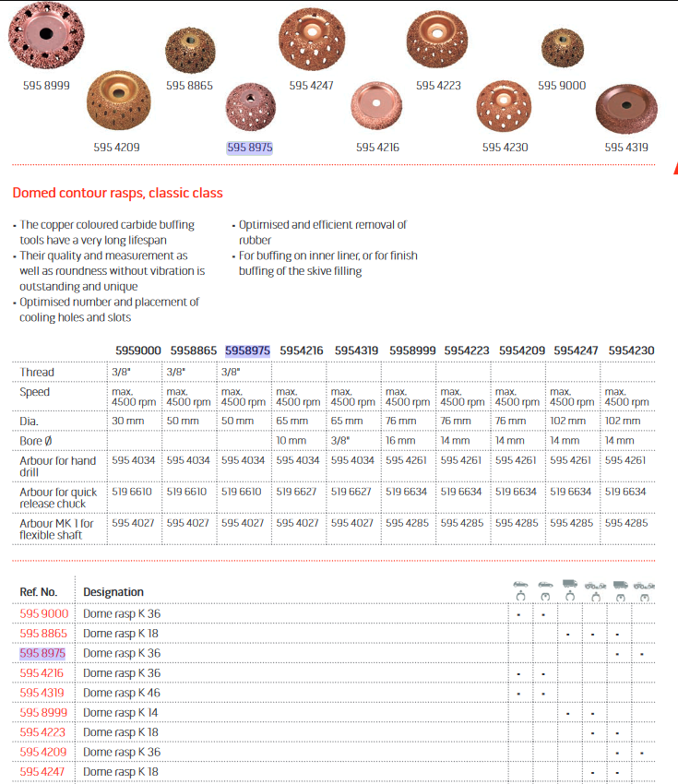Screen dimensions: 678x784
Task: Click Dome rasp K 46 designation
Action: point(122,693)
